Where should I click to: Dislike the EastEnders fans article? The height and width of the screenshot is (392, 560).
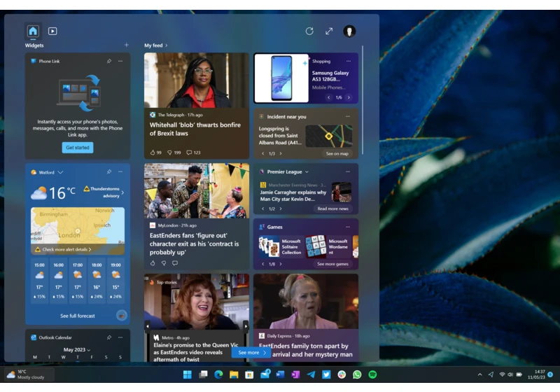click(164, 263)
